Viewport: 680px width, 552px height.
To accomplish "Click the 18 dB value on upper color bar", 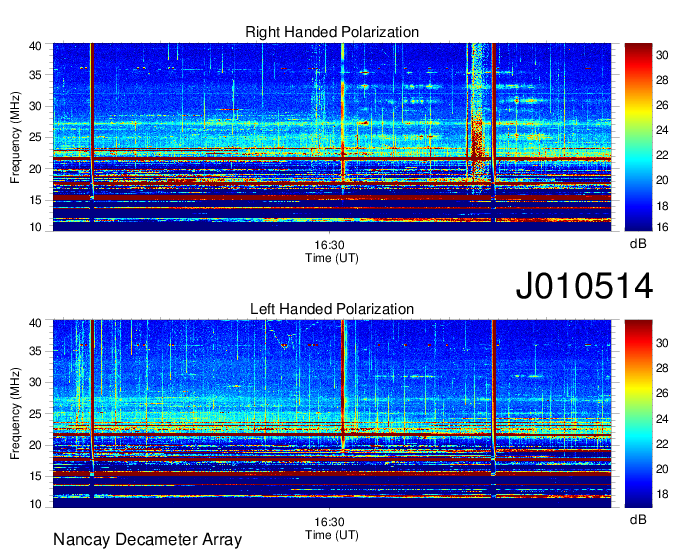I will click(662, 206).
